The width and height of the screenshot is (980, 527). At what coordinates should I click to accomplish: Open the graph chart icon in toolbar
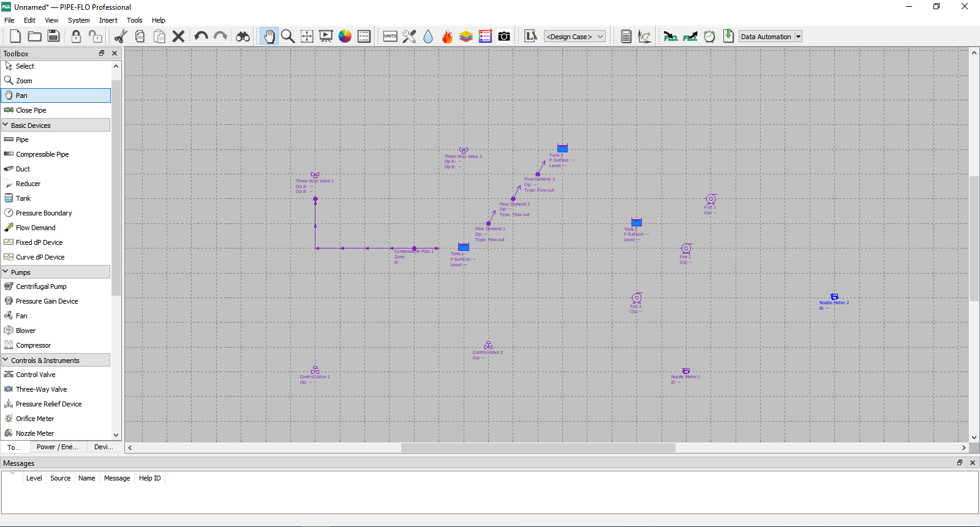(645, 36)
